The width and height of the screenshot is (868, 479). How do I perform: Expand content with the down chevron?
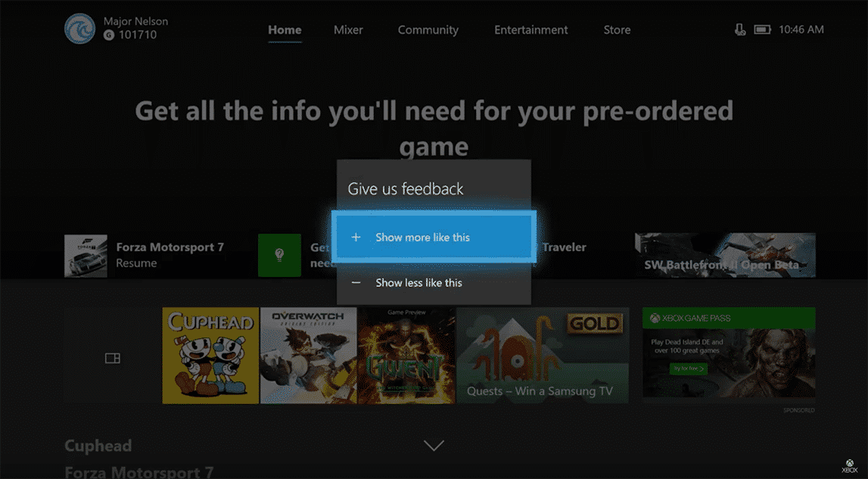(434, 446)
